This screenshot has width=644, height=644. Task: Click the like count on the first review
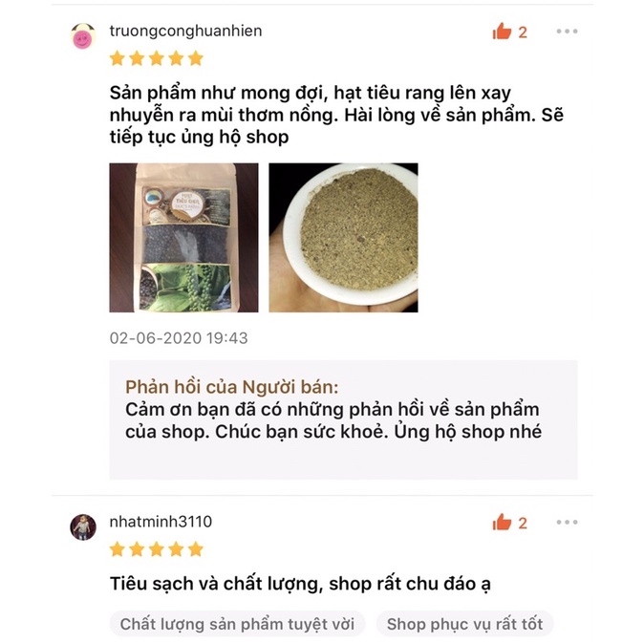pyautogui.click(x=523, y=32)
